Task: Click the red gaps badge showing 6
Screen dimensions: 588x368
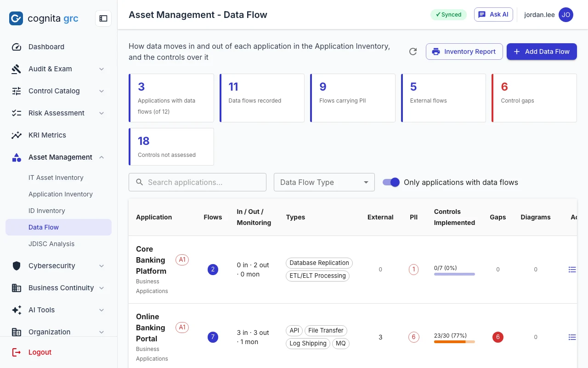Action: tap(498, 337)
